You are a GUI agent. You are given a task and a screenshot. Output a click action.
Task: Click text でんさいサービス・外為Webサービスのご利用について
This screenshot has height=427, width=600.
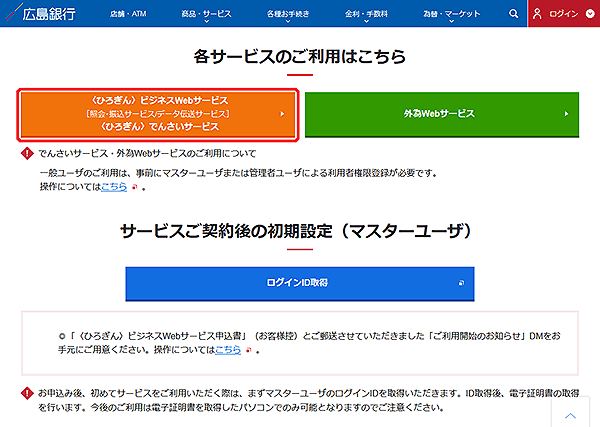147,153
